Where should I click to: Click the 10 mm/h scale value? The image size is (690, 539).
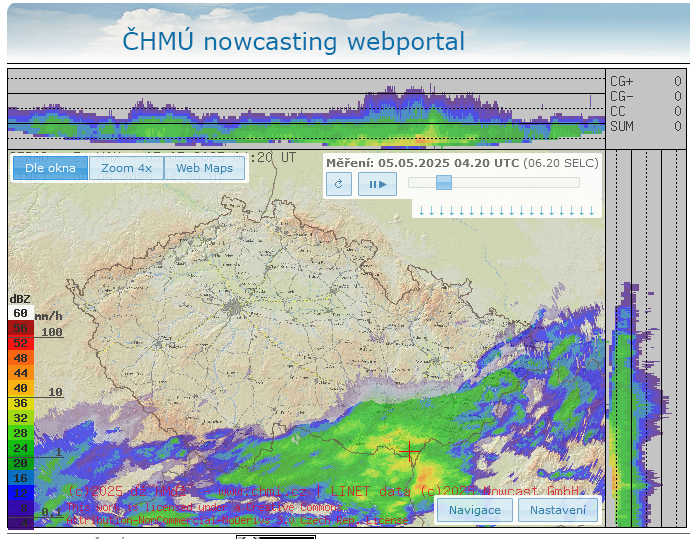pos(55,392)
